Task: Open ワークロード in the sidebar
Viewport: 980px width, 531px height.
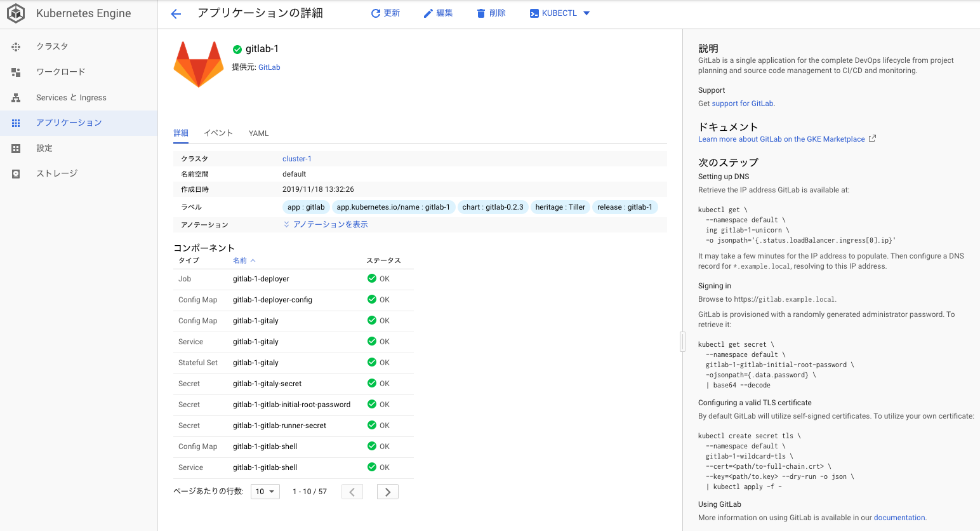Action: click(79, 72)
